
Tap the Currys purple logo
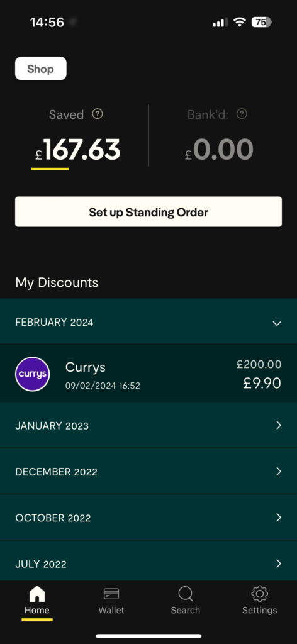pos(33,374)
